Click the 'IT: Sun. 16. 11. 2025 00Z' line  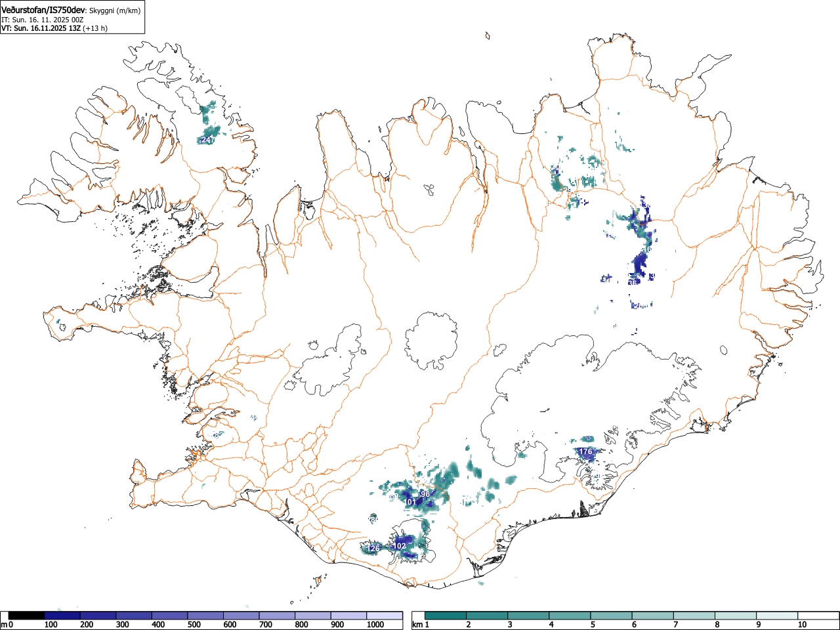42,20
